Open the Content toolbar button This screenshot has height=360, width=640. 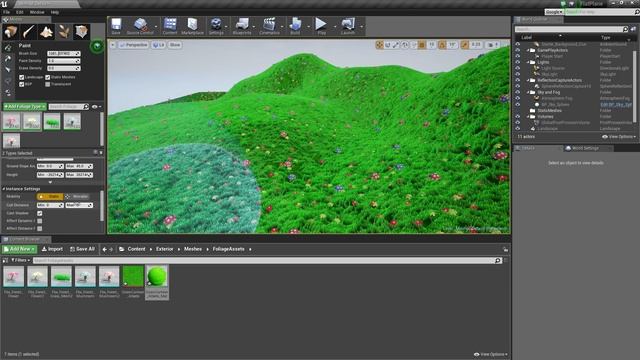[x=170, y=26]
